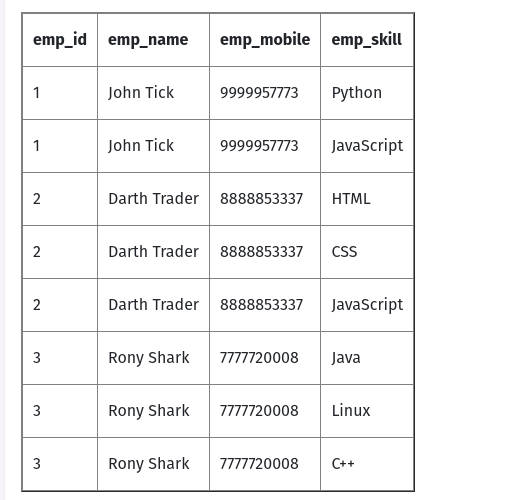Select Darth Trader's JavaScript skill cell

tap(367, 305)
